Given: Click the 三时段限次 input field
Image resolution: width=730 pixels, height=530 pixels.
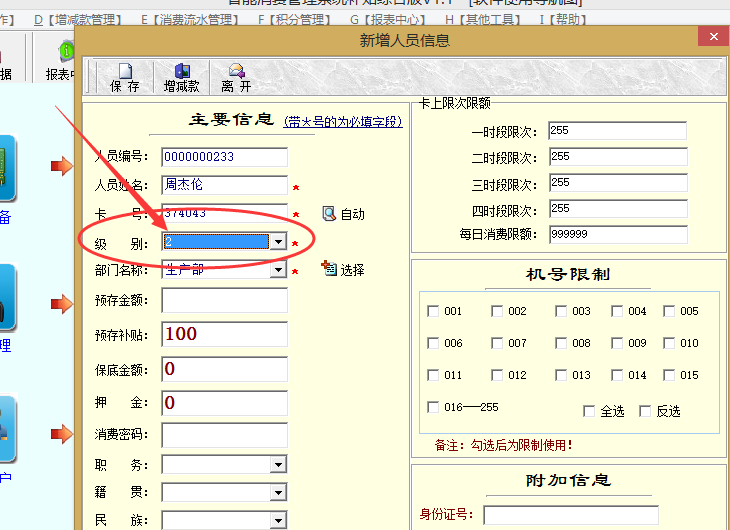Looking at the screenshot, I should pyautogui.click(x=618, y=183).
